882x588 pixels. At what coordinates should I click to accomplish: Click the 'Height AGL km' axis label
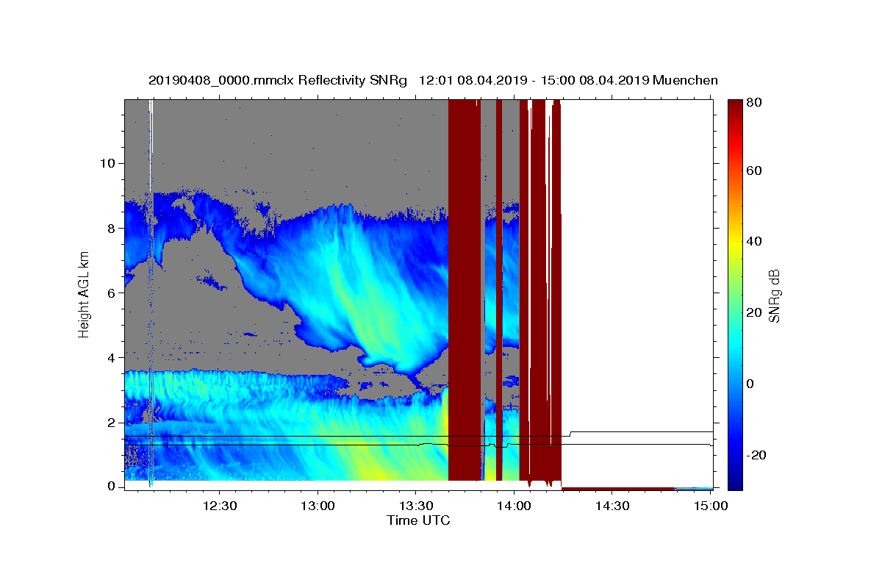point(85,294)
